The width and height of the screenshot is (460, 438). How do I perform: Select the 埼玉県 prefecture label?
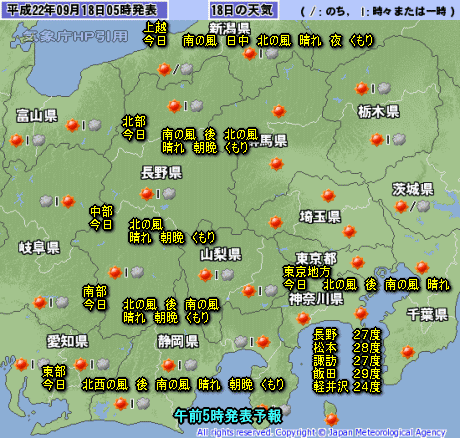320,217
